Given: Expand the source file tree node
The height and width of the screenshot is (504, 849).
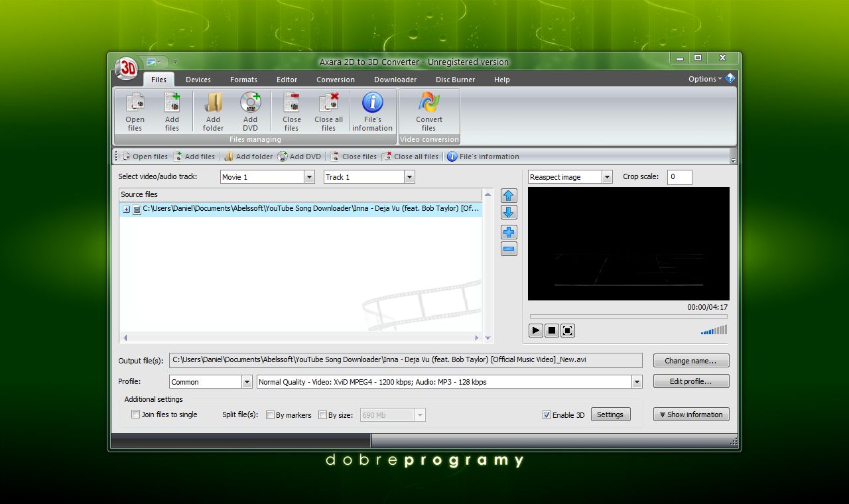Looking at the screenshot, I should pyautogui.click(x=126, y=209).
